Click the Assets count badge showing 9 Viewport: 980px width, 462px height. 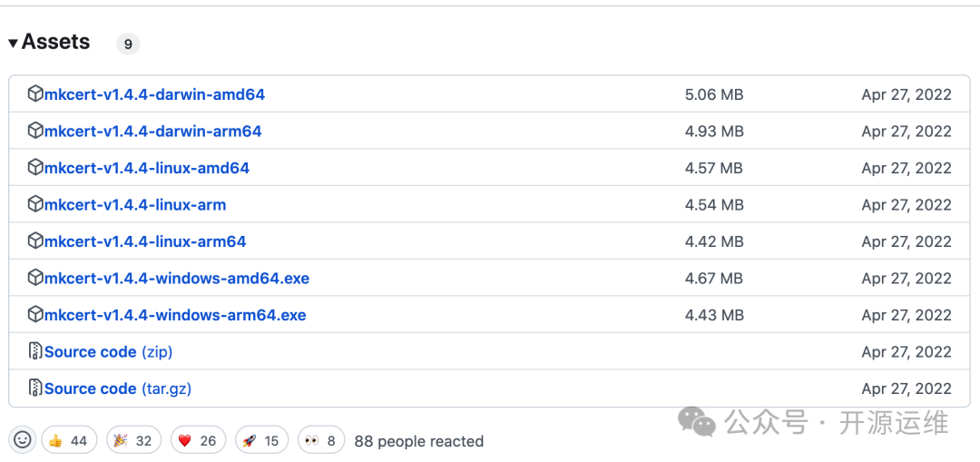coord(128,44)
